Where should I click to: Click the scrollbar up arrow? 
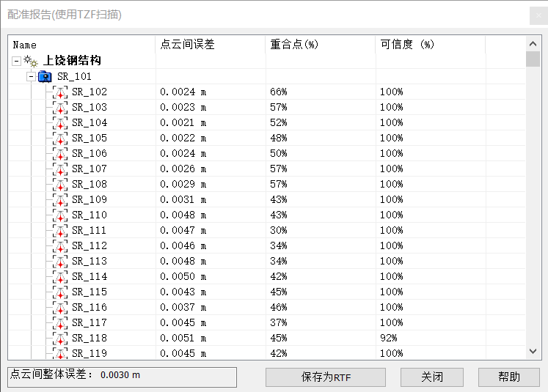pyautogui.click(x=533, y=44)
